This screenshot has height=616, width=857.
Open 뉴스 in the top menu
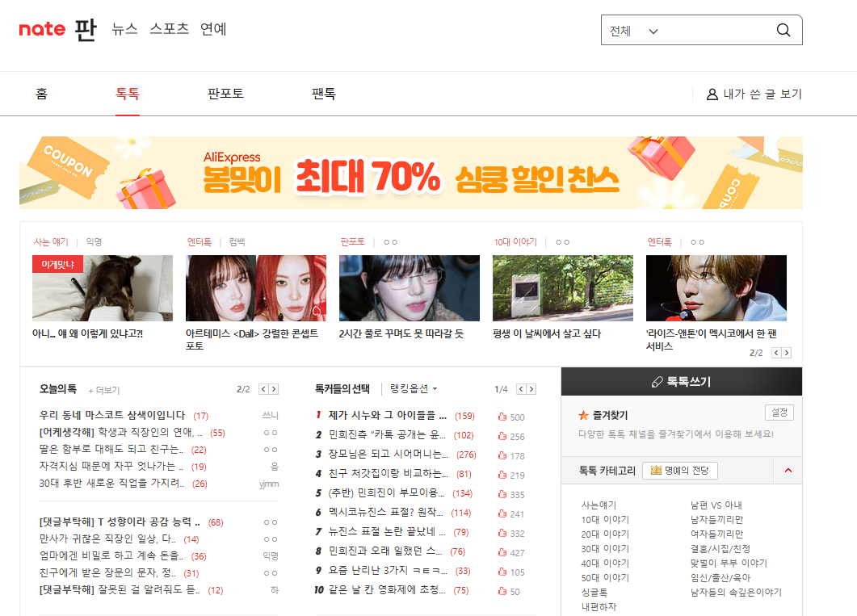point(124,29)
